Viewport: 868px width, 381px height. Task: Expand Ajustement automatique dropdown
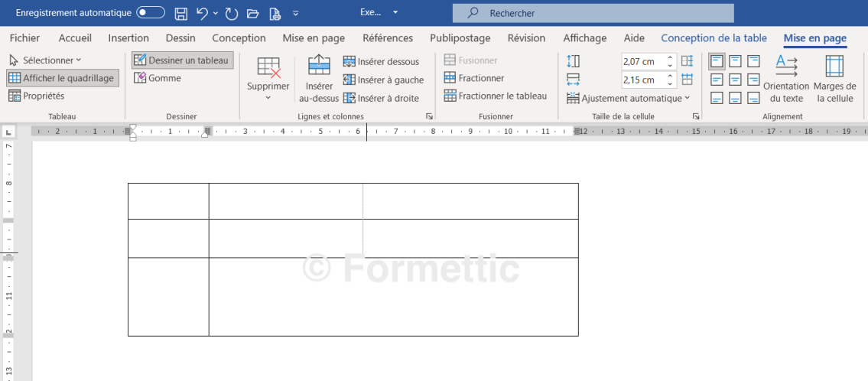(x=629, y=98)
